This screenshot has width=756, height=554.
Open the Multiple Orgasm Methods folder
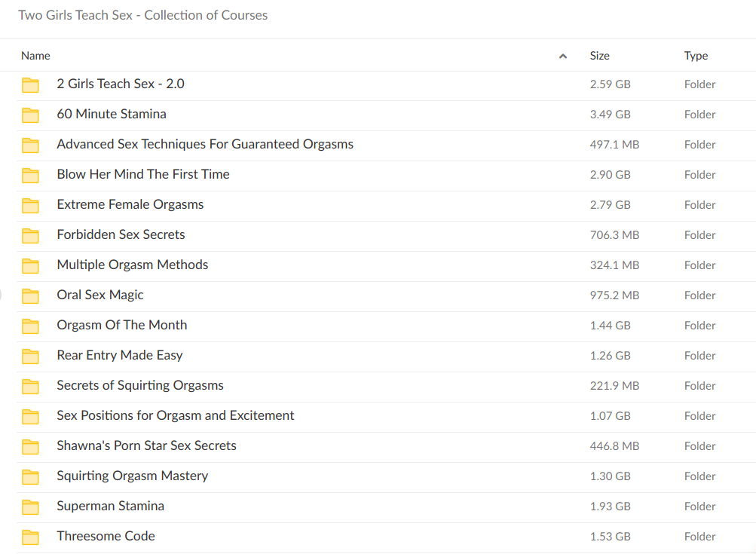click(x=132, y=265)
